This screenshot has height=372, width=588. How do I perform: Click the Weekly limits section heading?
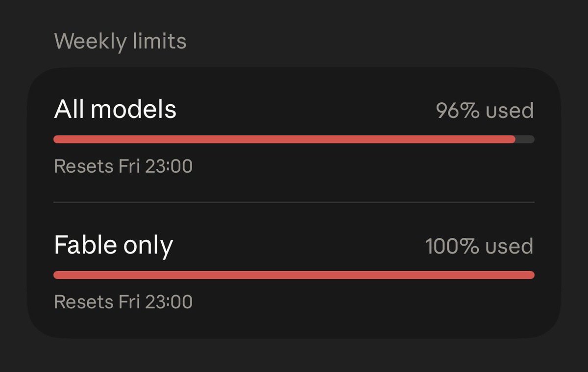[120, 42]
